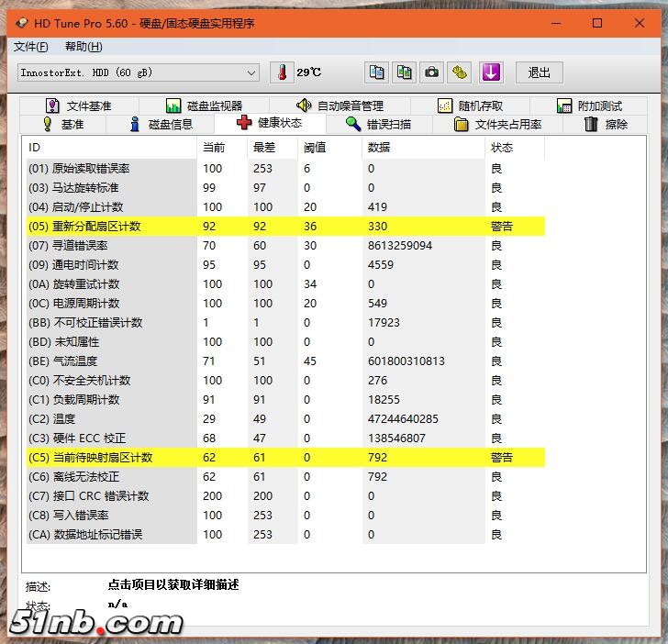Screen dimensions: 668x644
Task: Select the (C2) 温度 row
Action: pyautogui.click(x=285, y=419)
